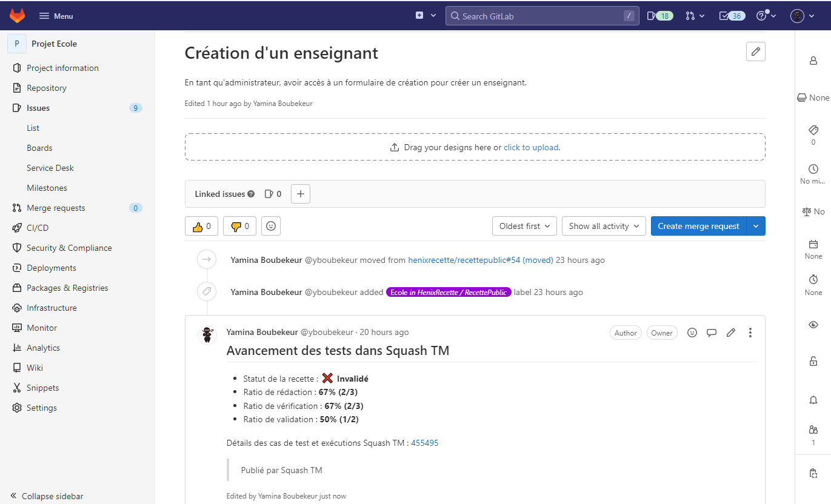Follow the Squash TM link 455495
The image size is (831, 504).
click(424, 442)
